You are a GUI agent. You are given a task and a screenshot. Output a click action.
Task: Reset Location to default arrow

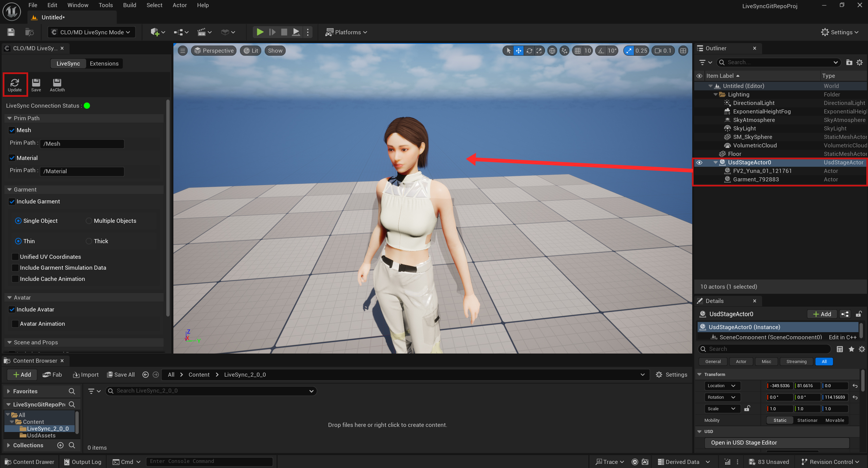pyautogui.click(x=855, y=386)
